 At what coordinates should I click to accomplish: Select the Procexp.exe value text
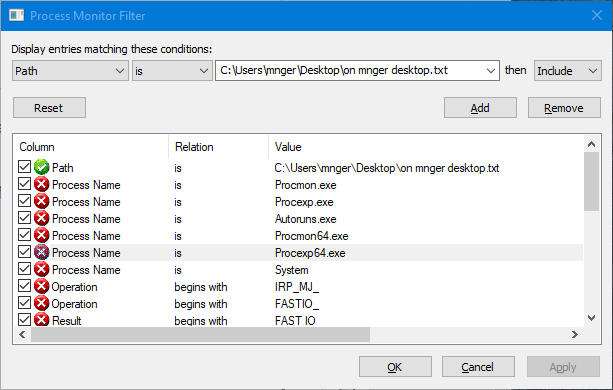point(304,202)
